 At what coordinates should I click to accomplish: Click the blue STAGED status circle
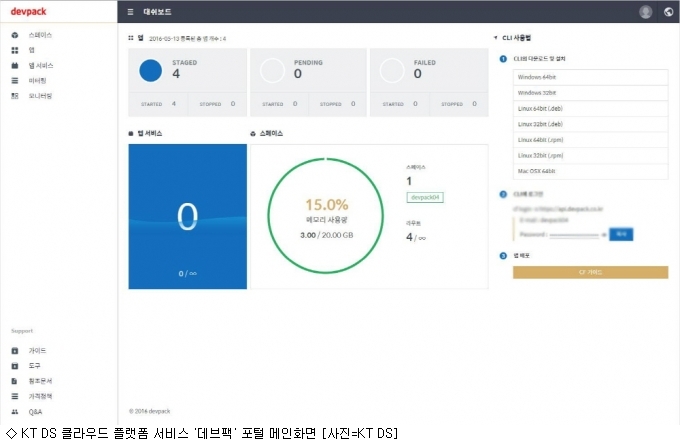150,70
